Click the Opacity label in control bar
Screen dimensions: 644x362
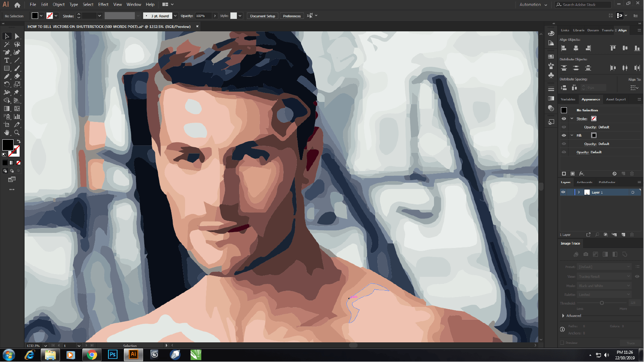[x=187, y=16]
